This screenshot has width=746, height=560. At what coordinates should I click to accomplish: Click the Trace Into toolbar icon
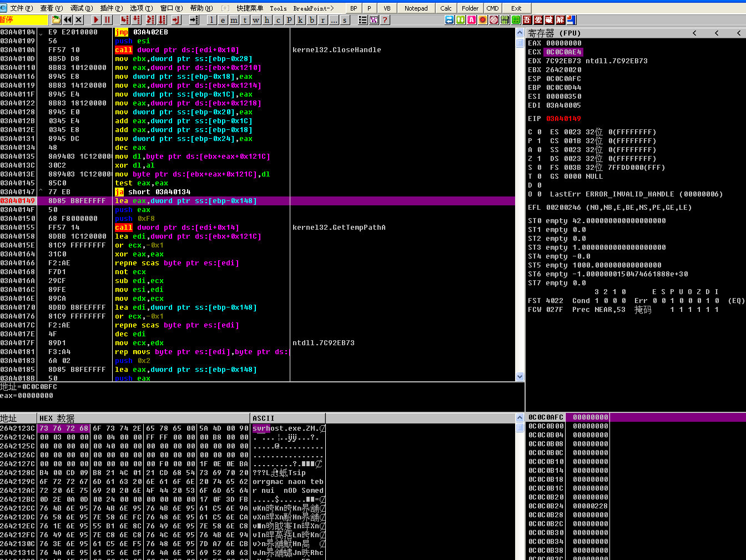coord(152,20)
